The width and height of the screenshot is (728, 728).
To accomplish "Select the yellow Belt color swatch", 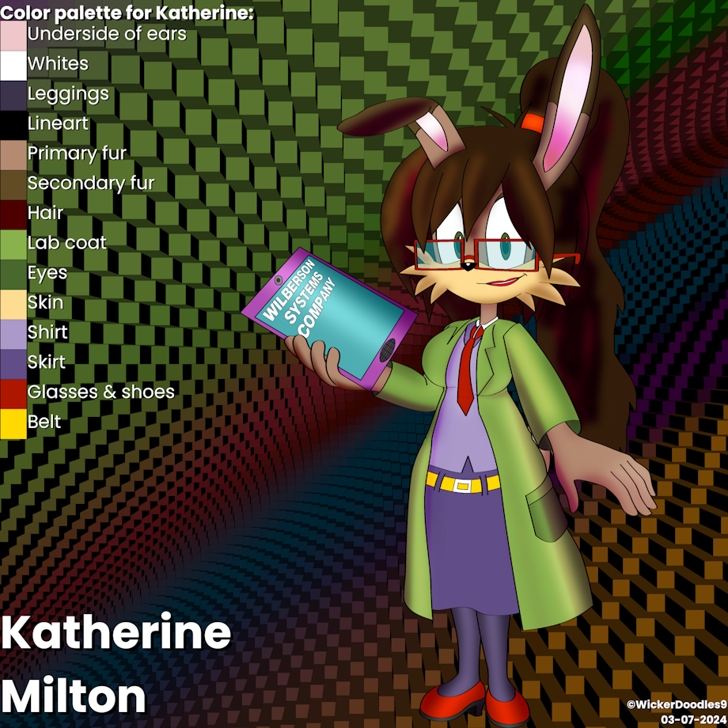I will click(x=13, y=423).
